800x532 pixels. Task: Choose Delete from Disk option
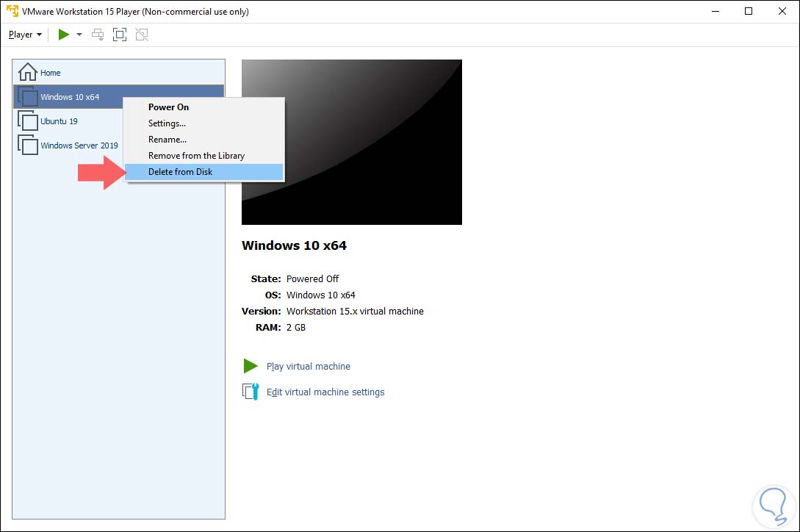tap(204, 171)
